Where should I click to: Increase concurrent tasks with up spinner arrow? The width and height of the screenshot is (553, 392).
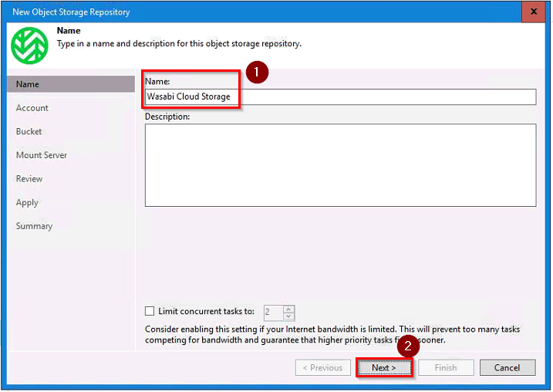point(288,309)
